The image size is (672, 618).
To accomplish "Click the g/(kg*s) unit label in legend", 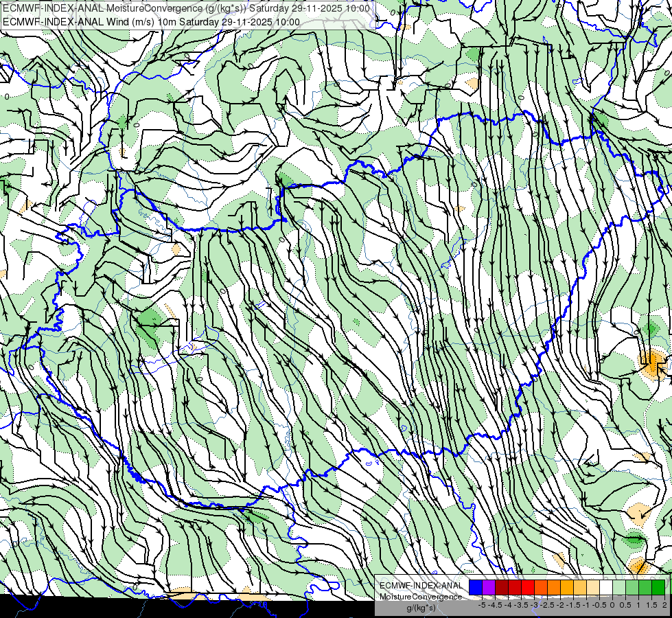I will [x=421, y=608].
